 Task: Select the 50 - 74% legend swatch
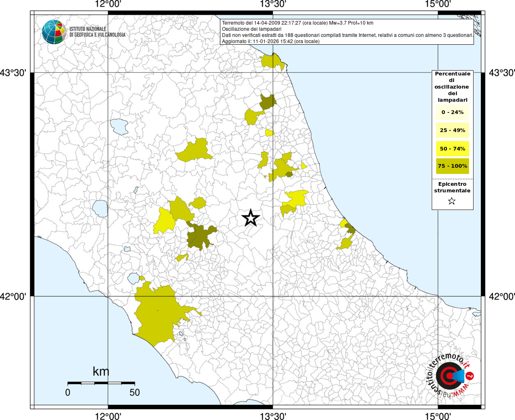(452, 148)
